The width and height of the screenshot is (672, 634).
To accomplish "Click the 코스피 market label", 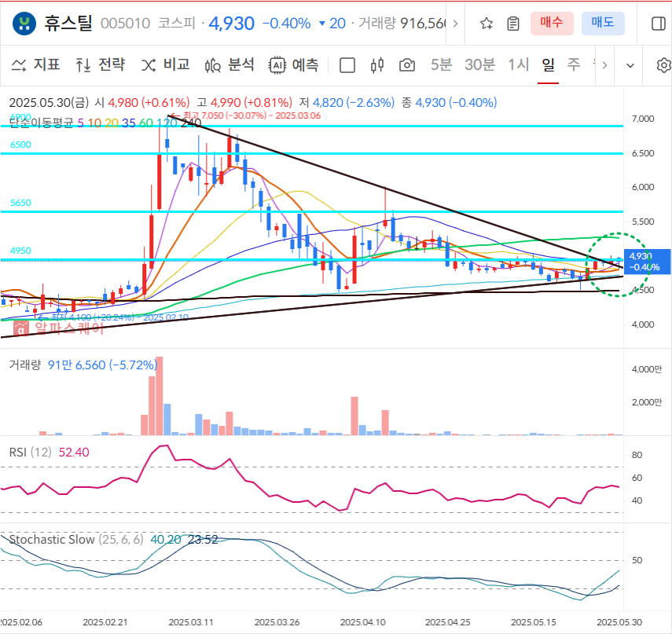I will click(x=177, y=23).
